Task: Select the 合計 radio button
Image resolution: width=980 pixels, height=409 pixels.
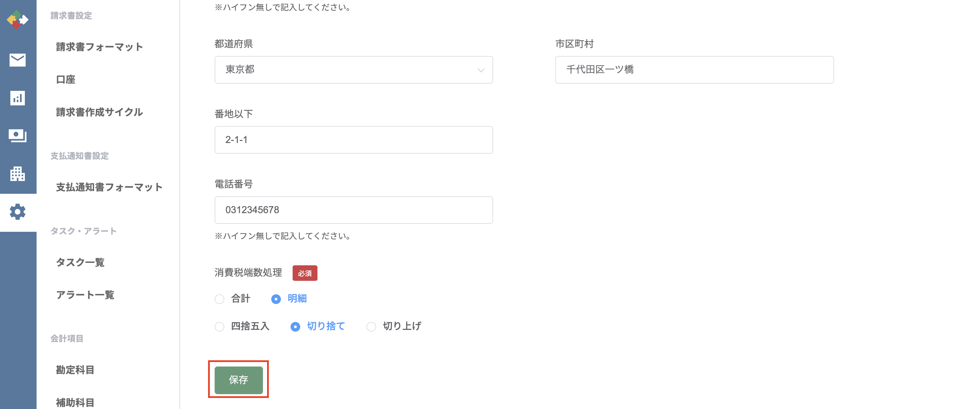Action: pos(219,299)
